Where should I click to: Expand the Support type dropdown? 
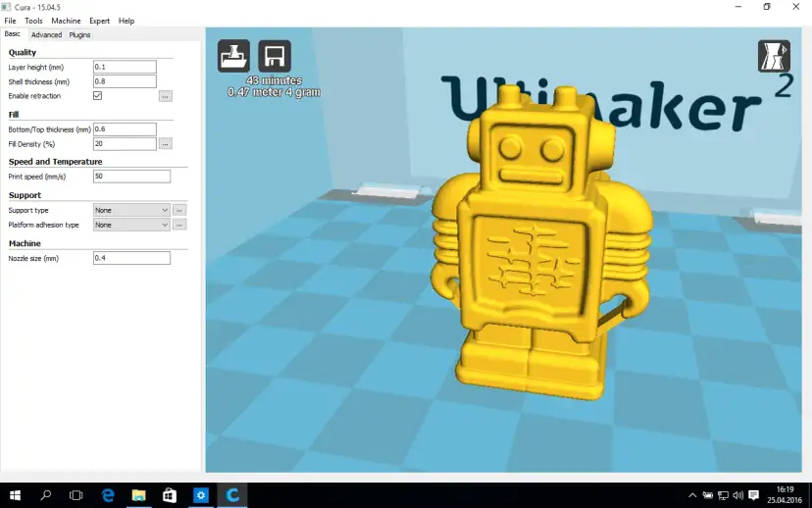click(131, 210)
